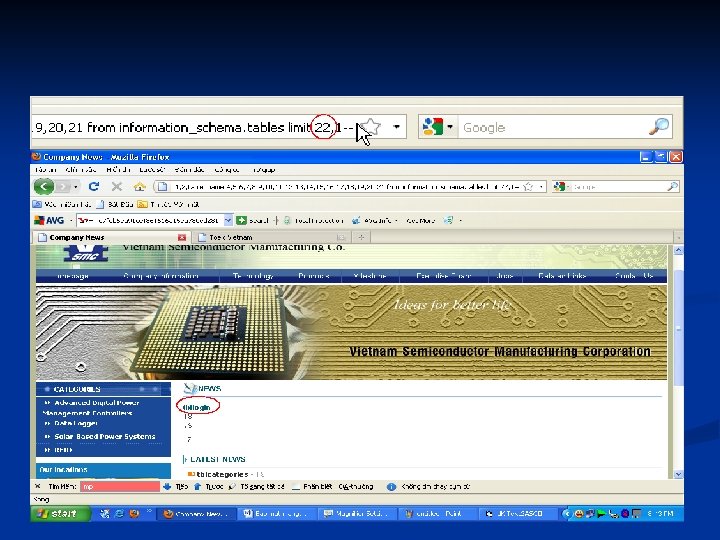Click inside the Firefox URL address field

(x=347, y=187)
